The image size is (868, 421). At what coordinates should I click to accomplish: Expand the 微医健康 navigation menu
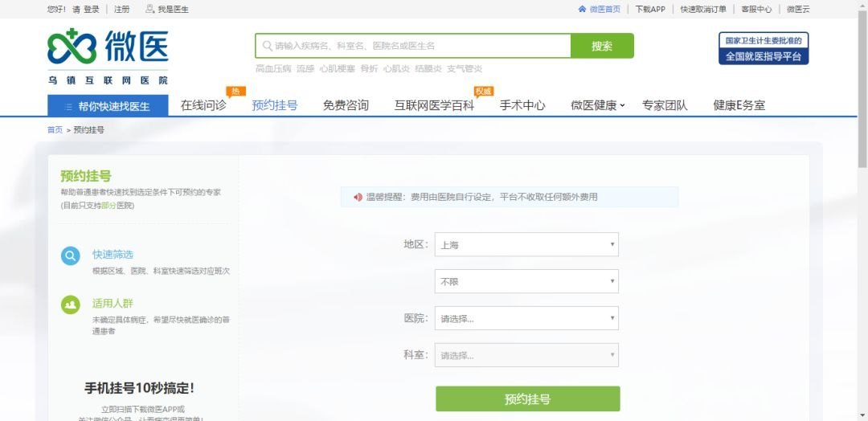pos(597,105)
